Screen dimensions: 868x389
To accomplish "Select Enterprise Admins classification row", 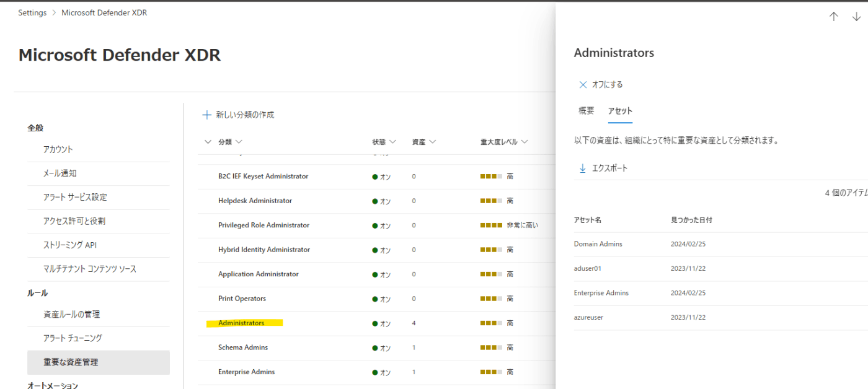I will tap(377, 372).
